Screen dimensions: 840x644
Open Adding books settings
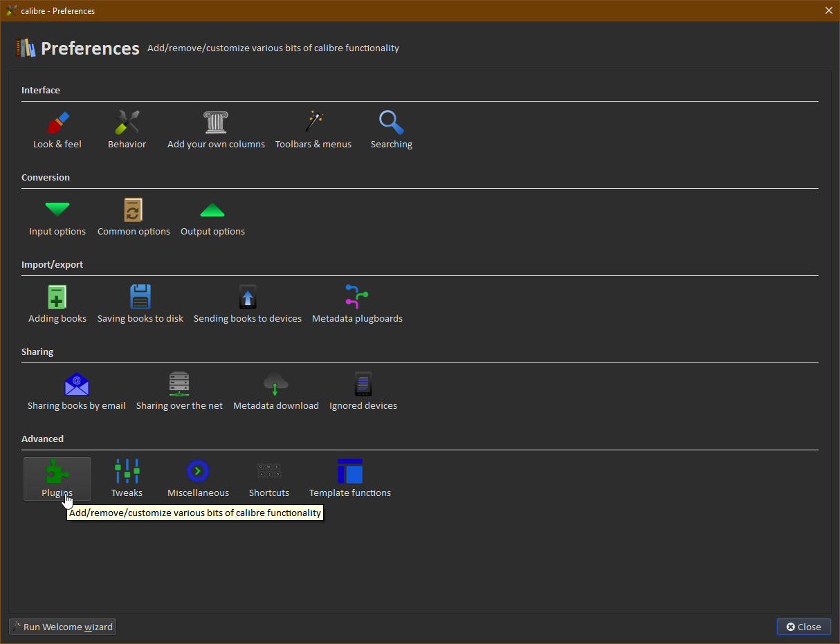tap(57, 304)
